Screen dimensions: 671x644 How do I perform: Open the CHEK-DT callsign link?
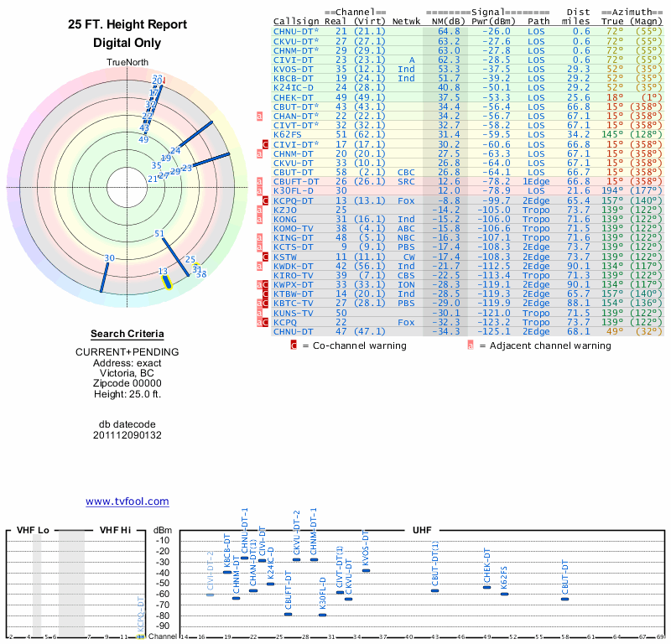tap(293, 97)
